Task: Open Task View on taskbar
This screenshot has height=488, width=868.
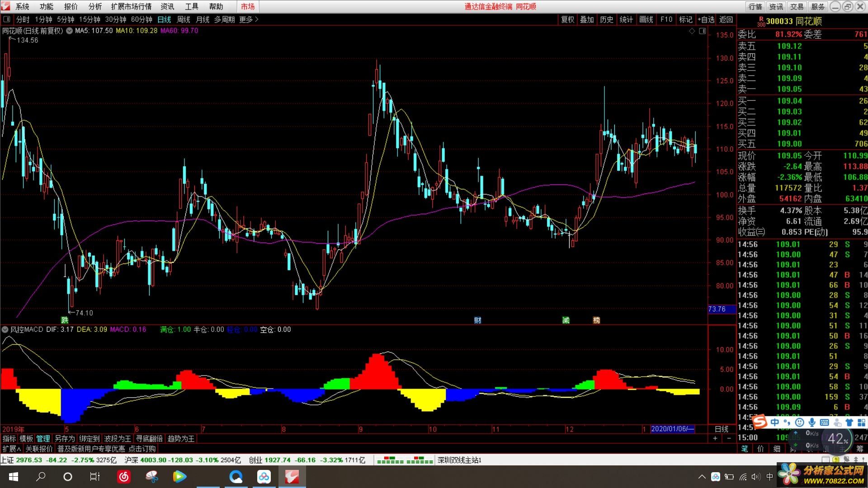Action: [x=94, y=477]
